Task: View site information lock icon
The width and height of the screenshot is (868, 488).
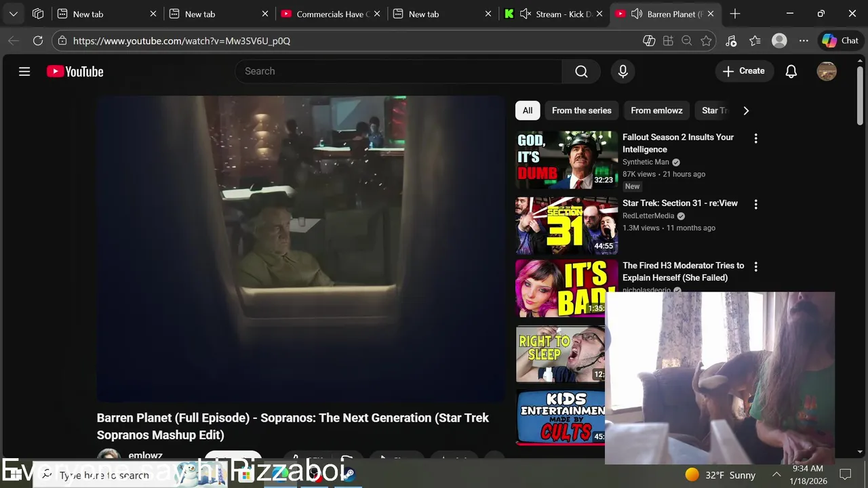Action: [x=62, y=41]
